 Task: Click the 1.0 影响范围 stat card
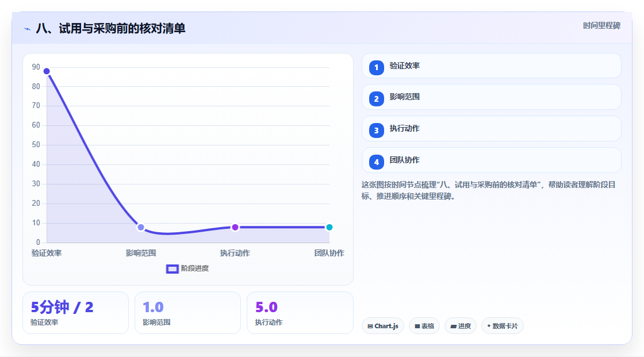tap(187, 313)
